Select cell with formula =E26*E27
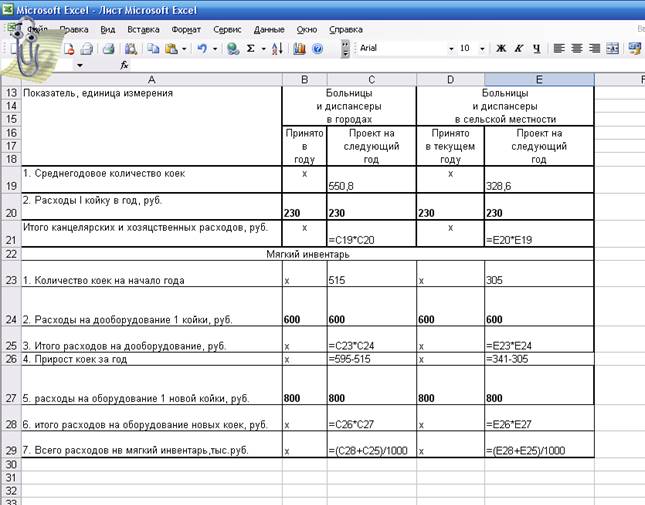This screenshot has width=645, height=505. (539, 418)
